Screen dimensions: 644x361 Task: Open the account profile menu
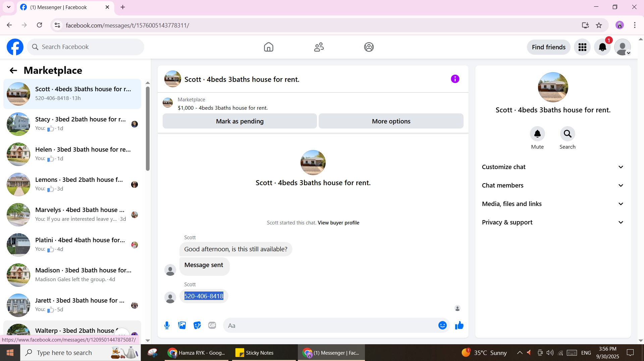click(623, 47)
